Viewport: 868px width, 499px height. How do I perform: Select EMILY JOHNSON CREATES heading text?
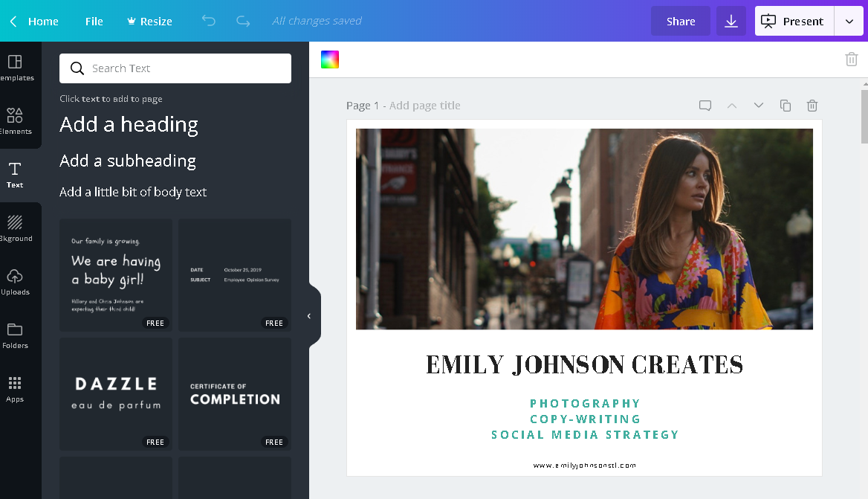(584, 364)
